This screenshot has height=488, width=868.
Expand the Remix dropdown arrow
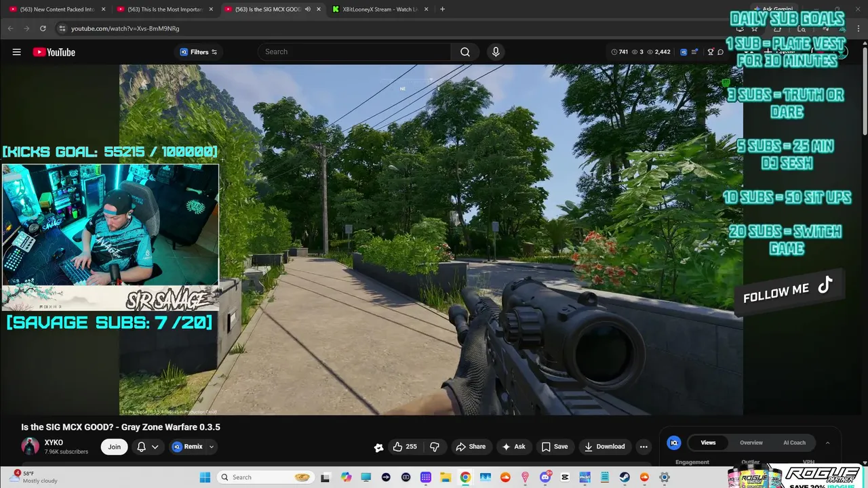(211, 447)
